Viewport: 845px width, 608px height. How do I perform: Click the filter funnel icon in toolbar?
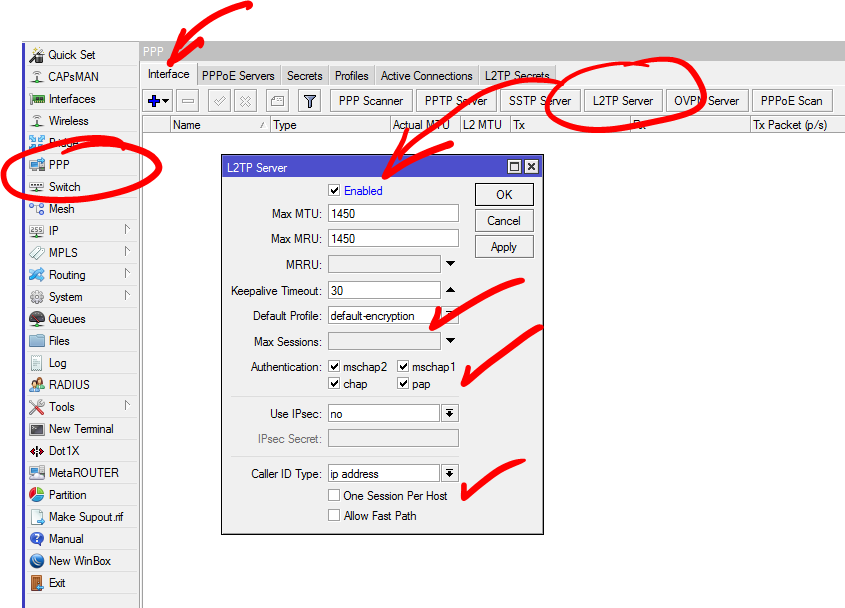[x=310, y=101]
